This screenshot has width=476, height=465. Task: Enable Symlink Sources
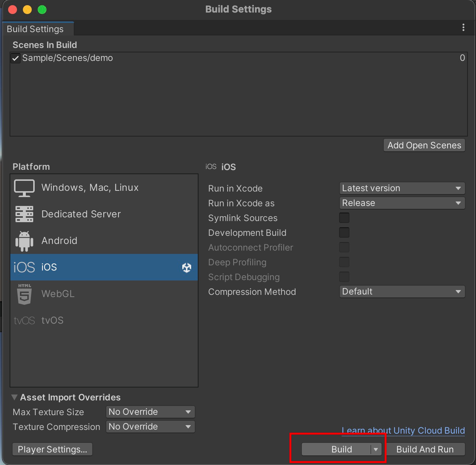coord(344,218)
